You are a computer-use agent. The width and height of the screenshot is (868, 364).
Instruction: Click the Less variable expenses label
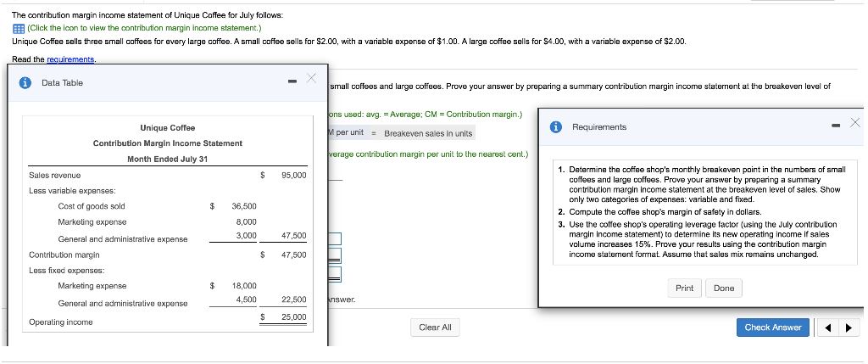pyautogui.click(x=72, y=191)
